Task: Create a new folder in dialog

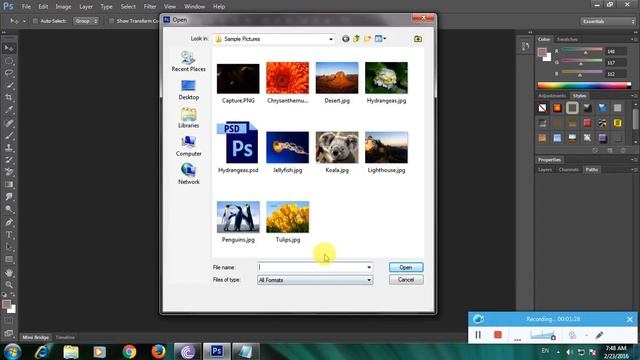Action: 368,39
